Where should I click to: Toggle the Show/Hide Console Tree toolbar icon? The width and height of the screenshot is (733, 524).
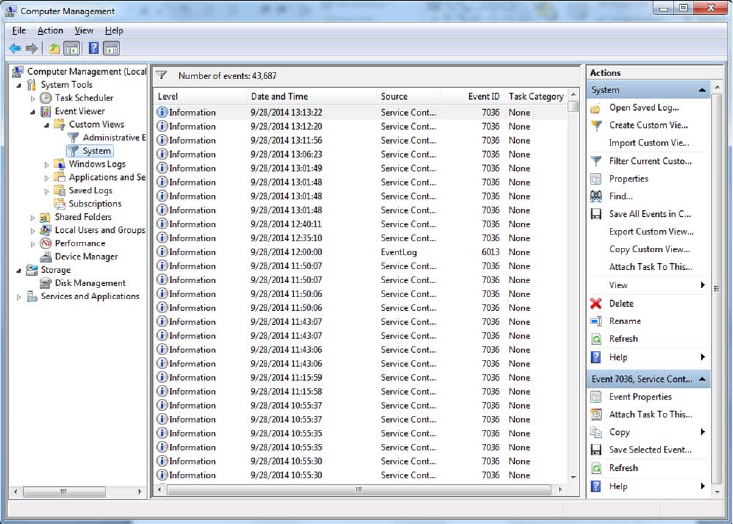(x=72, y=48)
